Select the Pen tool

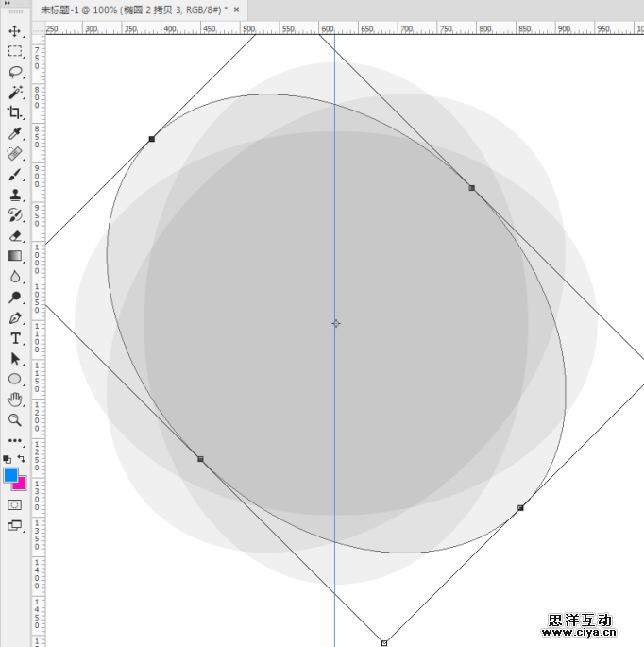pos(15,318)
